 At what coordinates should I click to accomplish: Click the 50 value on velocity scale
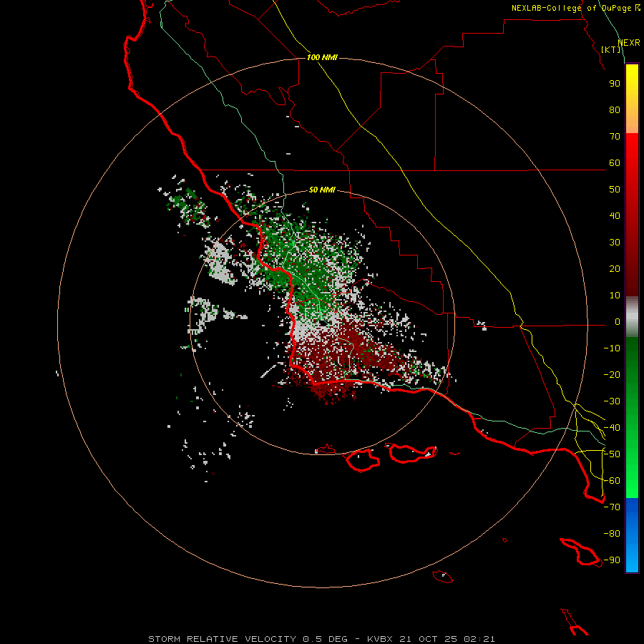(x=615, y=190)
